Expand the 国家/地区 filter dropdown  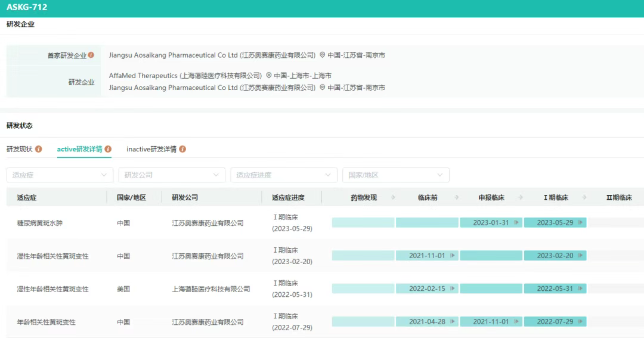pyautogui.click(x=395, y=175)
